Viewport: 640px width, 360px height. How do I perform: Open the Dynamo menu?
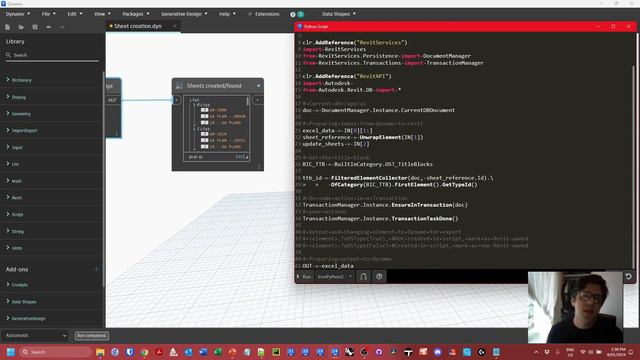[18, 14]
